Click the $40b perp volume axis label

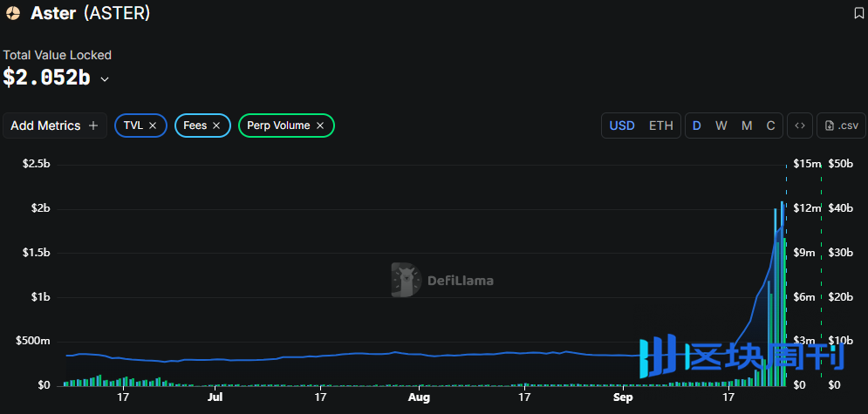(x=840, y=207)
